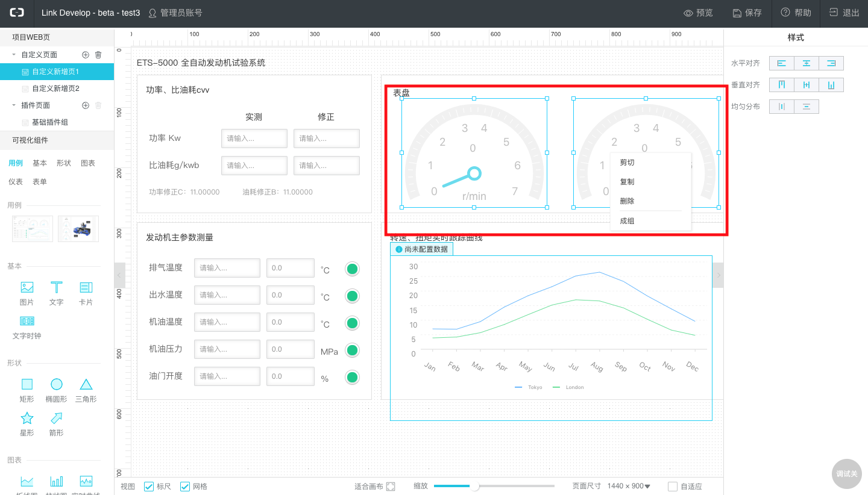
Task: Click the Link Develop logo icon
Action: (16, 13)
